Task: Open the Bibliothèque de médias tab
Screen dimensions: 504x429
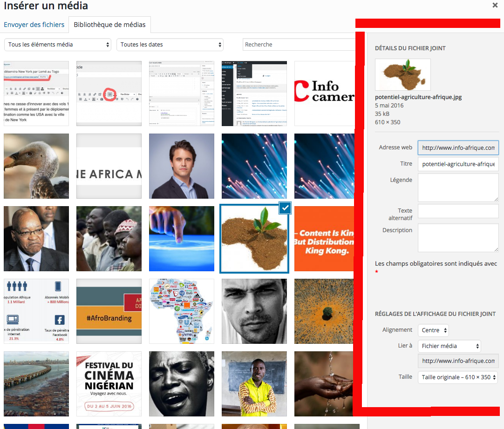Action: pyautogui.click(x=109, y=25)
